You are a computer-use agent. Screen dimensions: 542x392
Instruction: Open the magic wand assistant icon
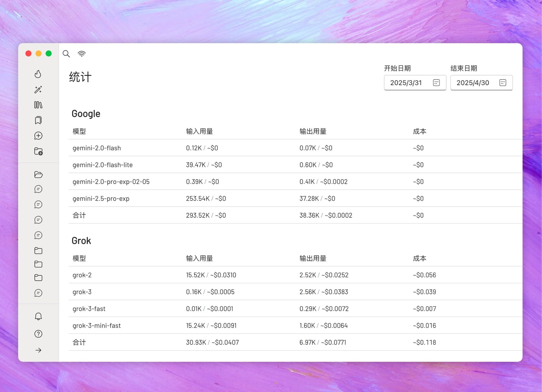(x=38, y=90)
